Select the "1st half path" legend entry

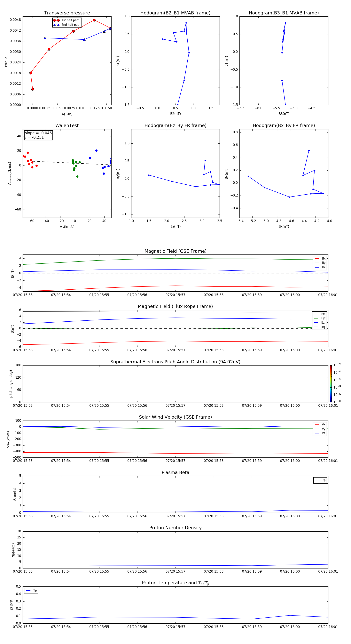[66, 20]
